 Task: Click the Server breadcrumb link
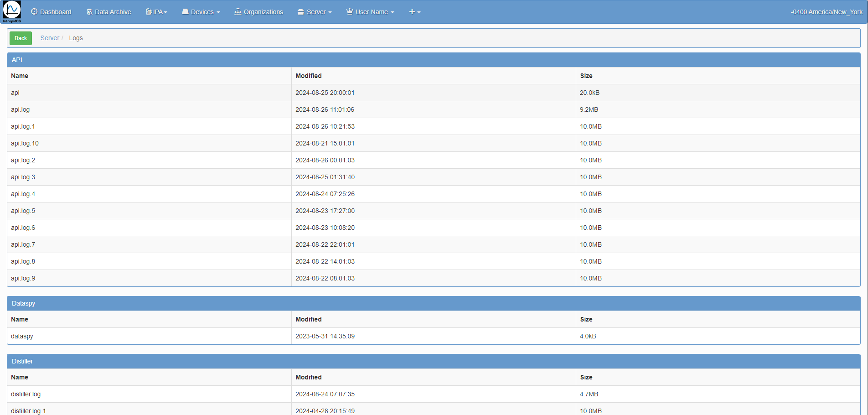click(x=50, y=38)
